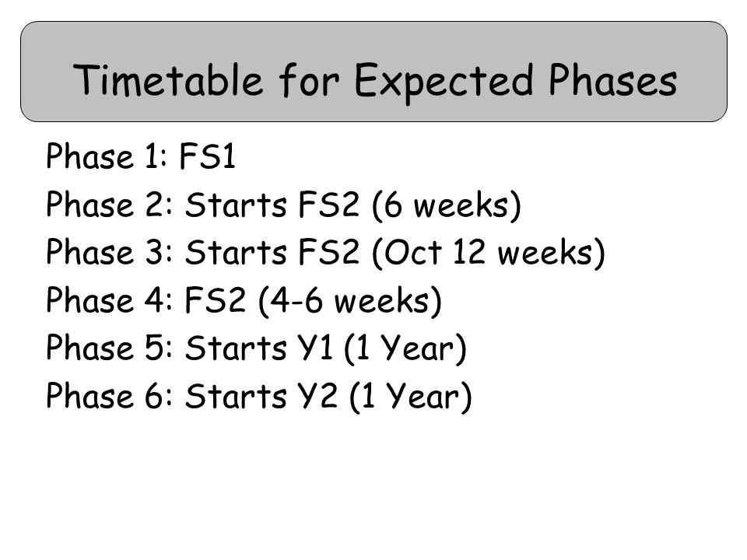
Task: Click the word Expected in the title
Action: (444, 81)
